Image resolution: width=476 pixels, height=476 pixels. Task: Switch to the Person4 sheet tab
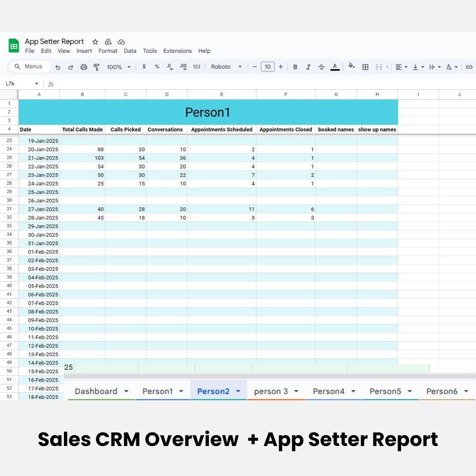point(328,391)
